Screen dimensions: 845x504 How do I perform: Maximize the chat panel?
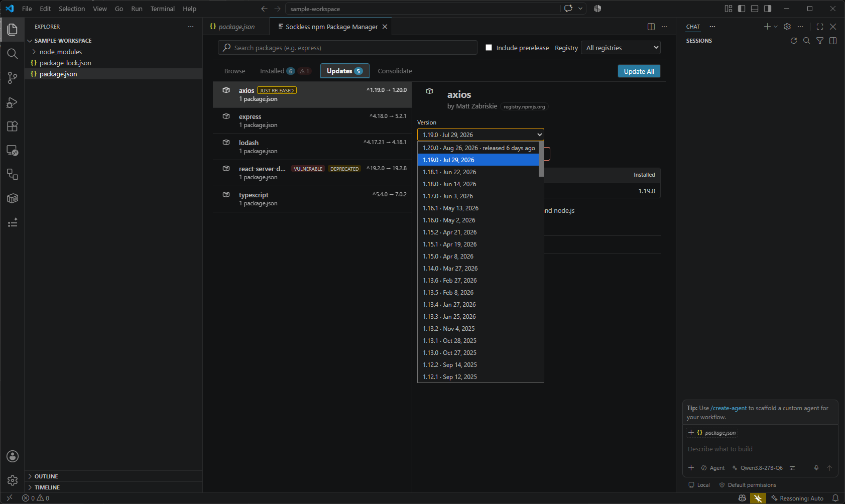click(x=820, y=27)
